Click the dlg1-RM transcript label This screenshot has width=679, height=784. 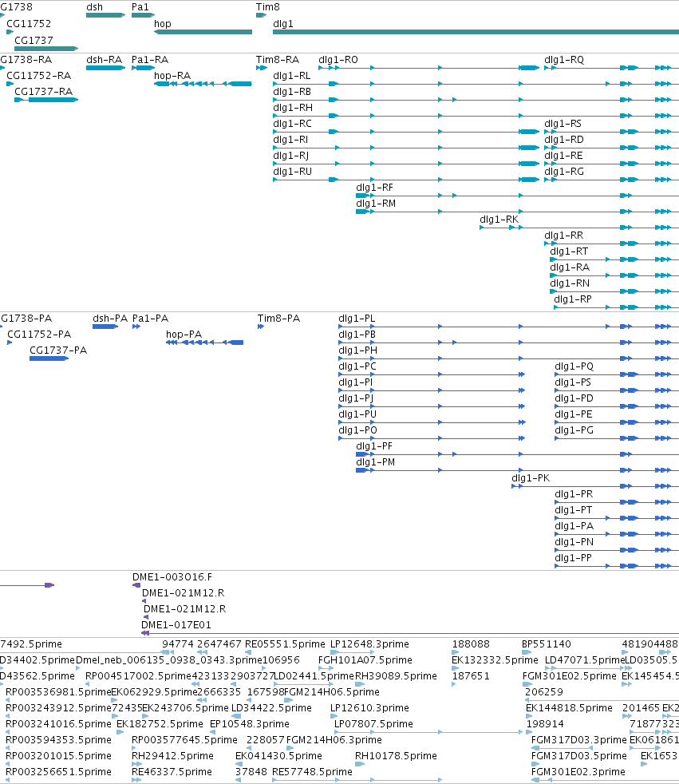[x=376, y=204]
